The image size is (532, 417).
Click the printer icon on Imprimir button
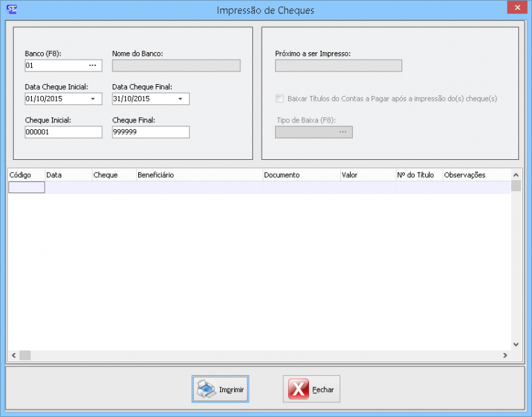206,389
